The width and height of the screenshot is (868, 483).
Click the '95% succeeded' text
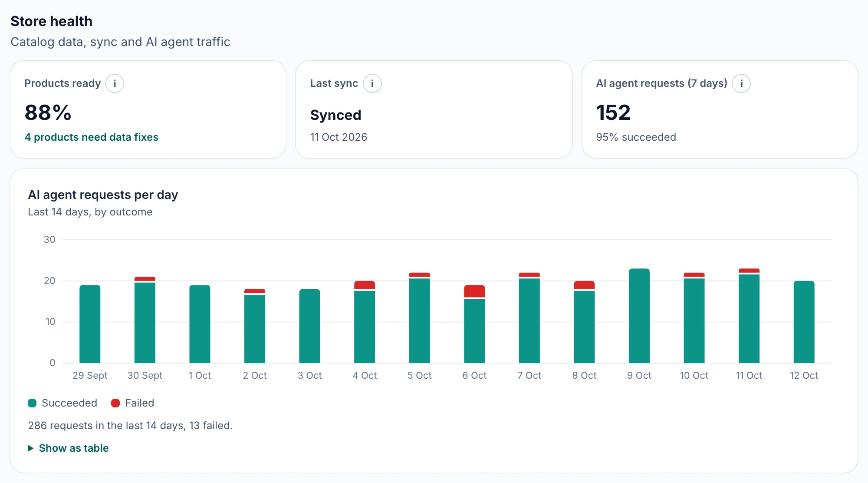[x=636, y=137]
